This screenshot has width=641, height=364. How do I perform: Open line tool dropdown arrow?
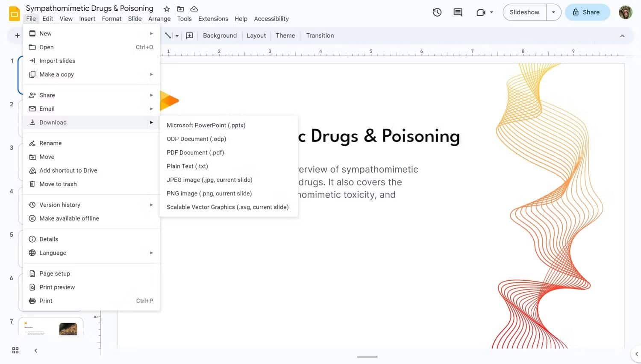[177, 36]
